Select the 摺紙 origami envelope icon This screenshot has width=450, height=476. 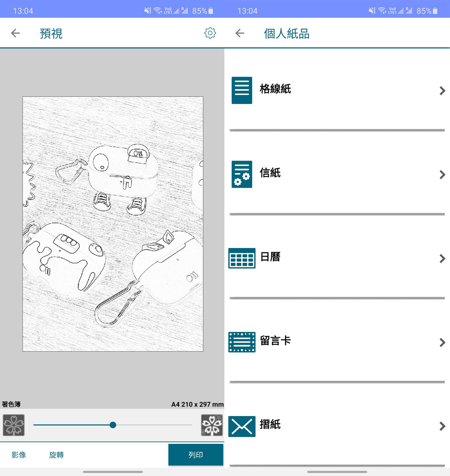click(x=241, y=427)
